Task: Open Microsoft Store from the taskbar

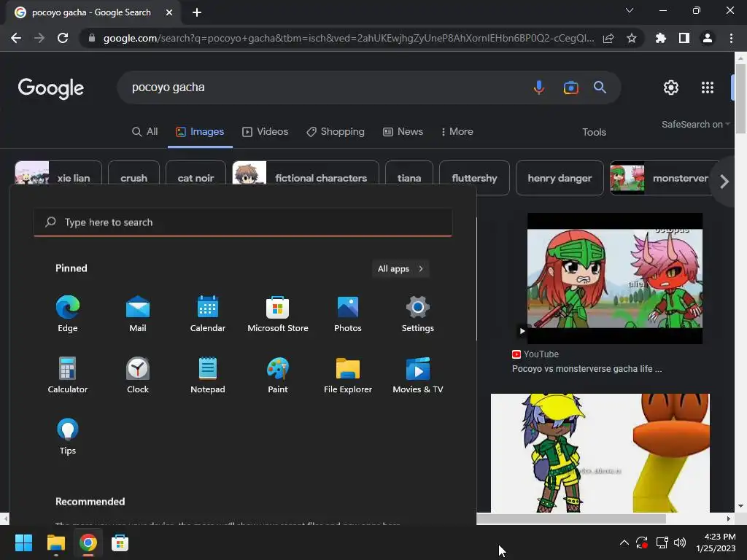Action: click(x=120, y=542)
